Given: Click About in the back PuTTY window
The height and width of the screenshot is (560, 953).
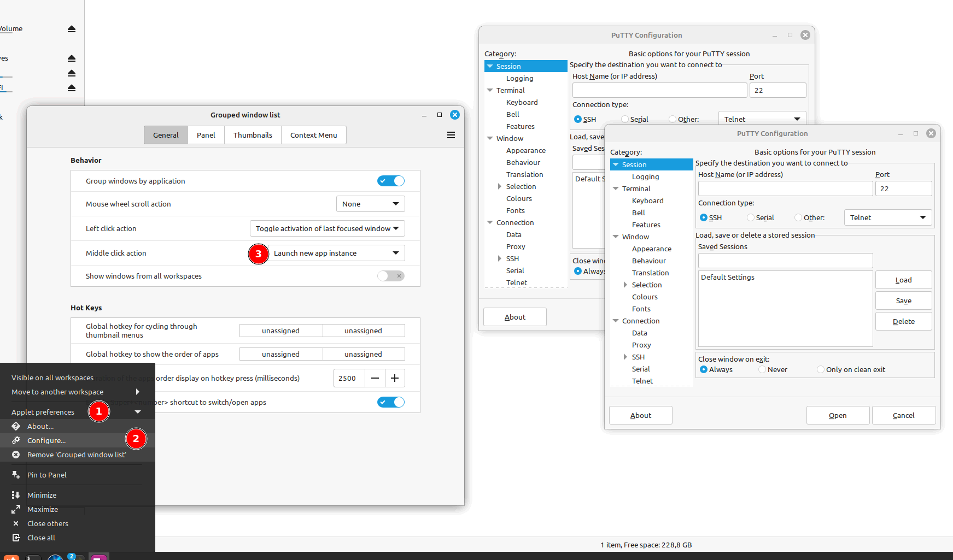Looking at the screenshot, I should click(x=515, y=317).
